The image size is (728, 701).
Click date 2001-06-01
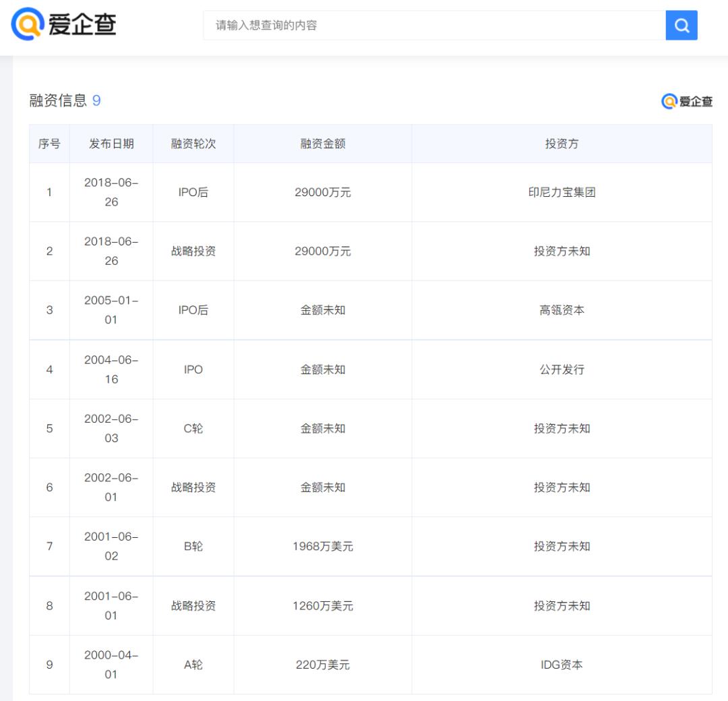111,606
